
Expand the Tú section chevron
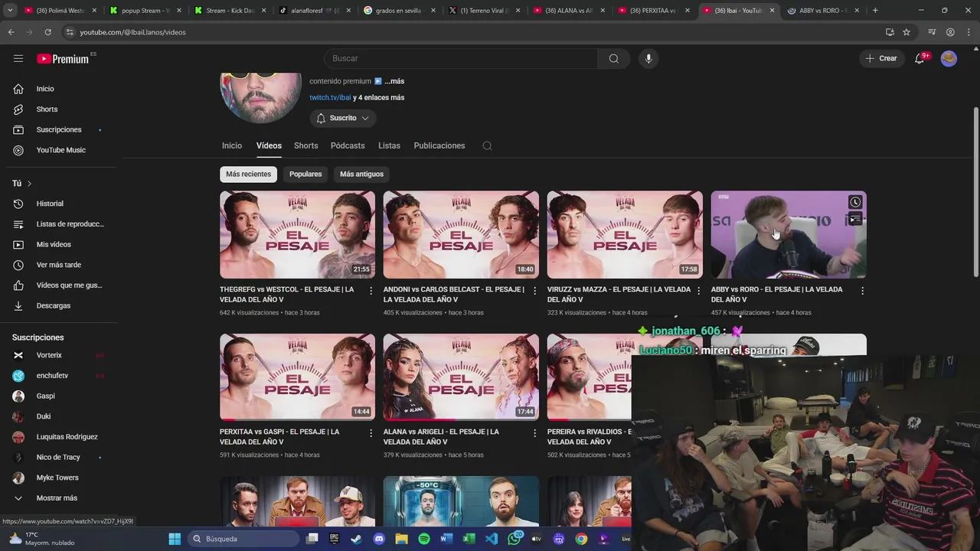(x=29, y=184)
